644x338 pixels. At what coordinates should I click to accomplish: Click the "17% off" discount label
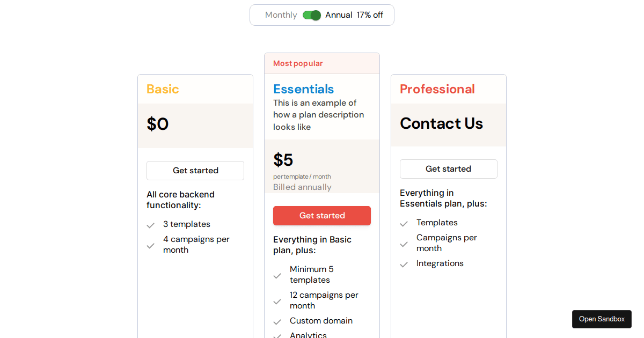(370, 15)
